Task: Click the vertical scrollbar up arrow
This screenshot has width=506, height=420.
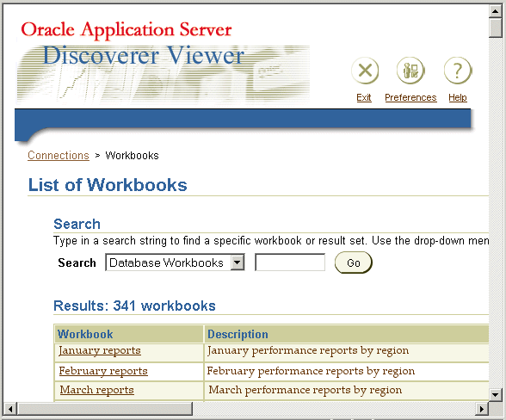Action: 496,12
